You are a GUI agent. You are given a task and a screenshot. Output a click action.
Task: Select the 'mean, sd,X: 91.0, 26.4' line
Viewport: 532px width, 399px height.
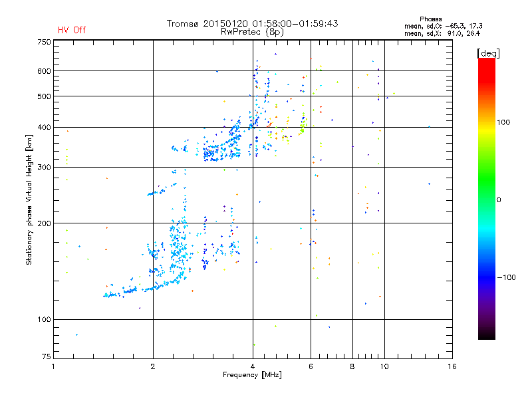tap(442, 33)
